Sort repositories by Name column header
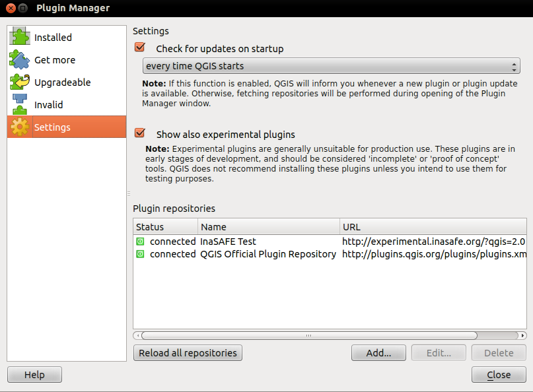The width and height of the screenshot is (533, 392). (x=269, y=226)
